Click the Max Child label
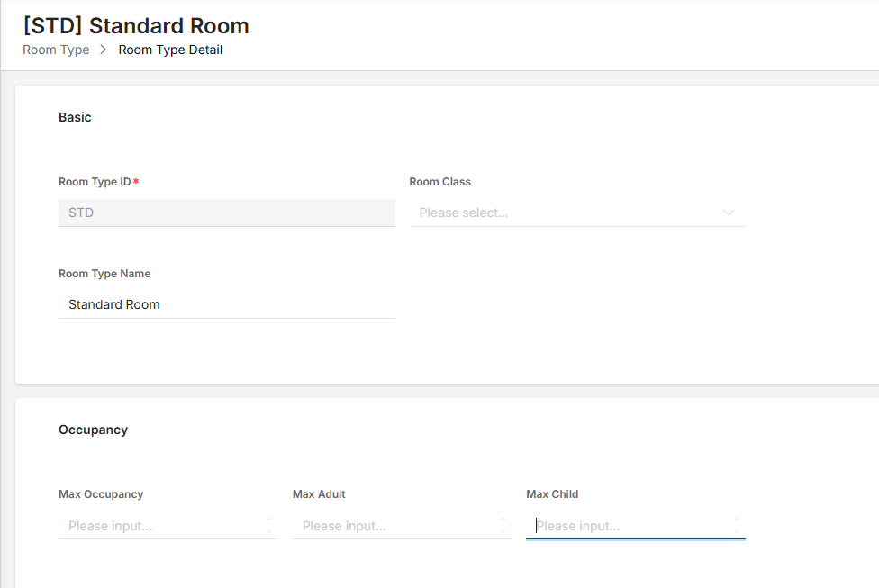Image resolution: width=879 pixels, height=588 pixels. tap(552, 494)
